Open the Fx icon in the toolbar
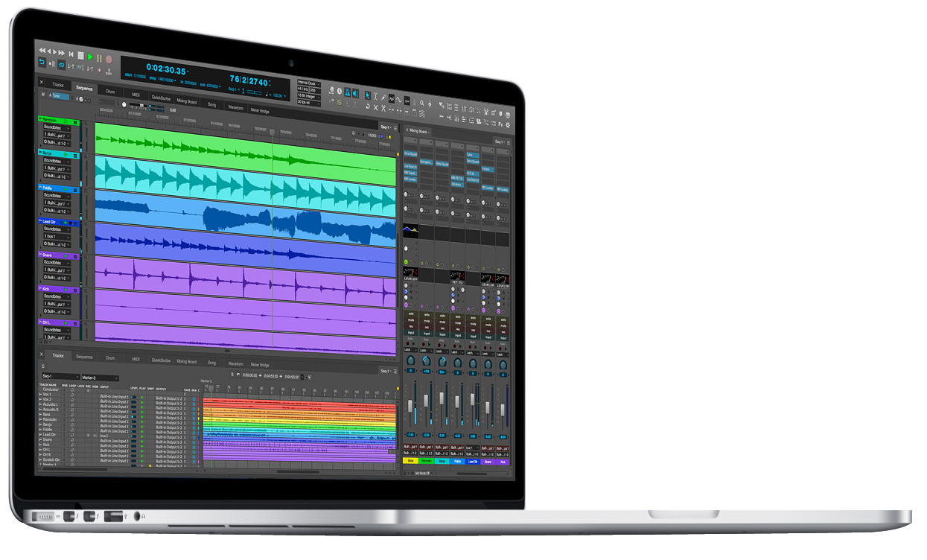 point(500,124)
